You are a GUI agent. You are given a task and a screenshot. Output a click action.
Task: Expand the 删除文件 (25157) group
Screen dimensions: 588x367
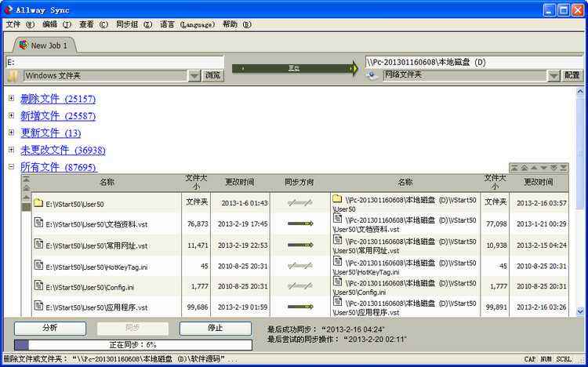tap(11, 98)
